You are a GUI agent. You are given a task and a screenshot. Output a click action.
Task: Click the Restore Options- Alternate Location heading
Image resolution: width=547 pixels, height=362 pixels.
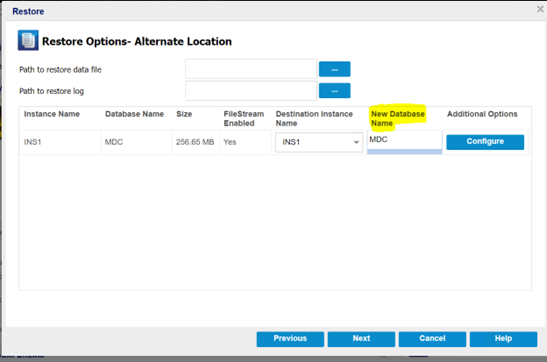137,42
